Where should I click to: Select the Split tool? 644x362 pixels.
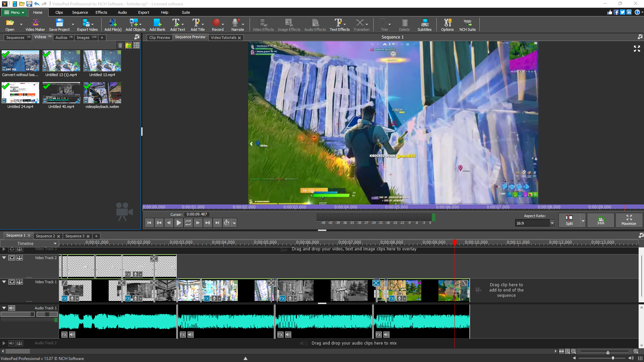(569, 220)
